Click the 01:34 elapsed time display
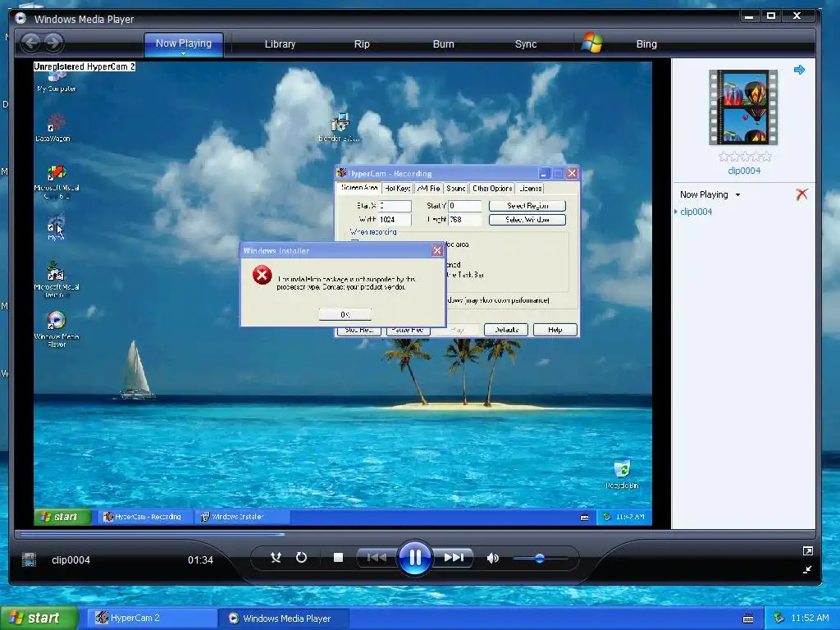Image resolution: width=840 pixels, height=630 pixels. 200,559
